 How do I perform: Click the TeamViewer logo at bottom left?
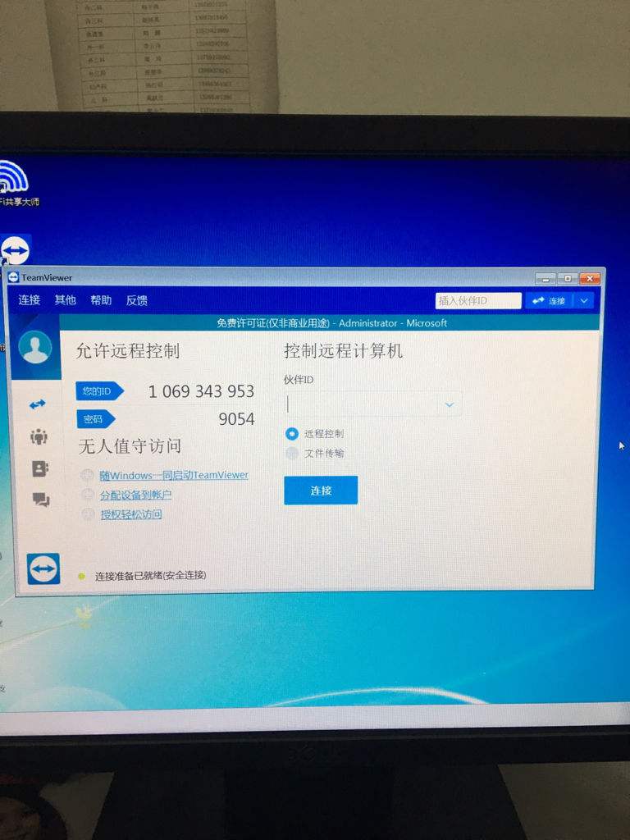click(43, 569)
